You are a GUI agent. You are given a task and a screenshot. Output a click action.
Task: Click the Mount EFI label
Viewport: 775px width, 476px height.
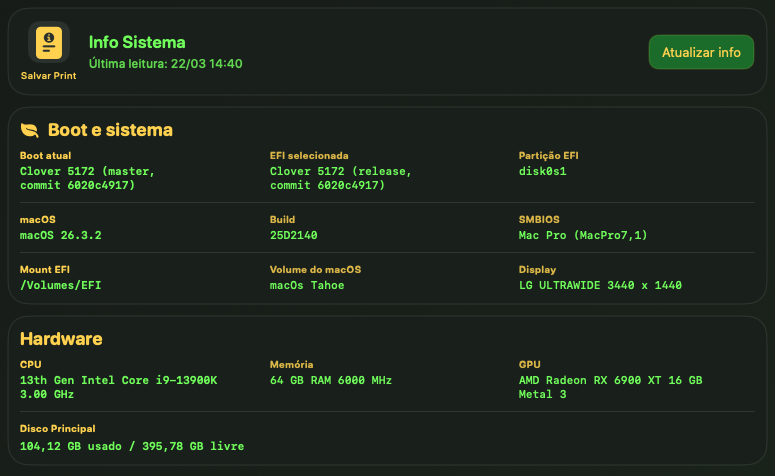(44, 269)
